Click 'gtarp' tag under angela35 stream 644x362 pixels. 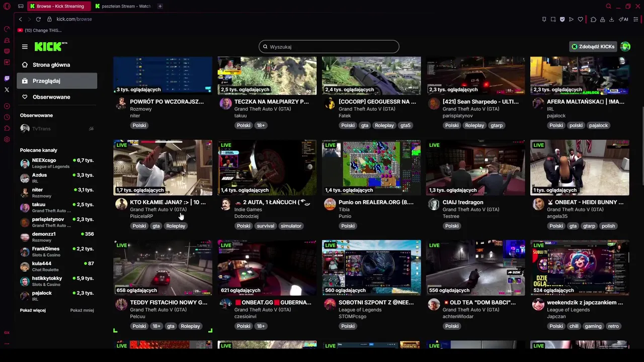[x=589, y=226]
